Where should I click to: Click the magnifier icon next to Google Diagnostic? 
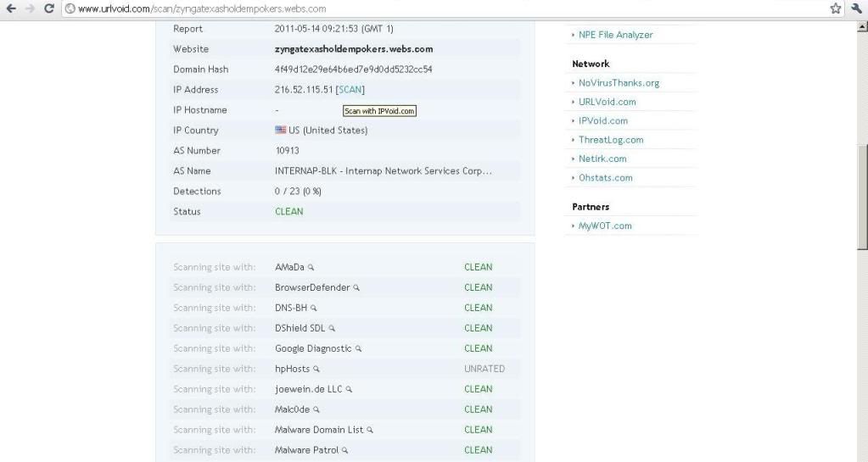point(359,348)
